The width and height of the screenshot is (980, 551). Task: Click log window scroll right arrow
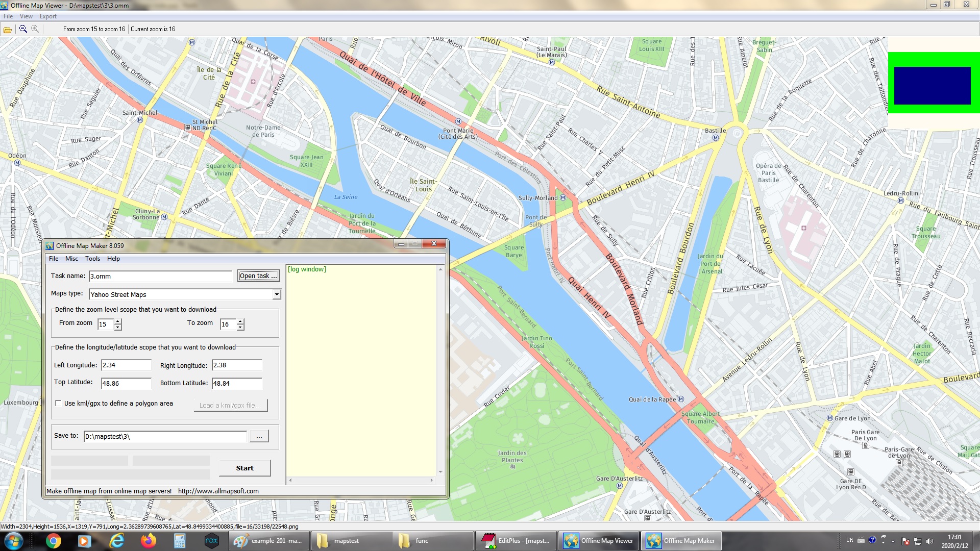[x=432, y=480]
